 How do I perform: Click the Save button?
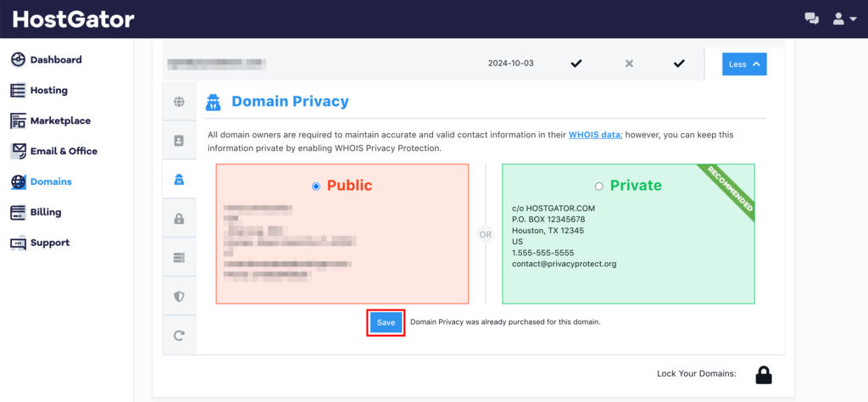pyautogui.click(x=386, y=323)
